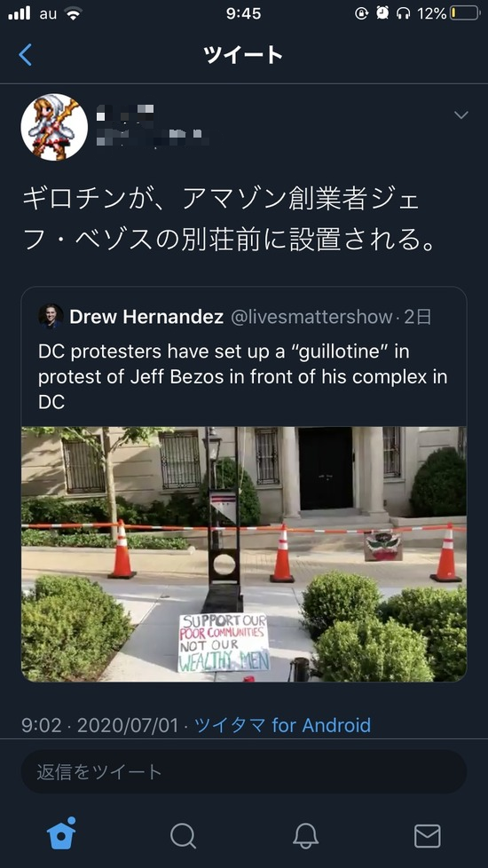
Task: Go to the Home tab icon
Action: click(61, 833)
